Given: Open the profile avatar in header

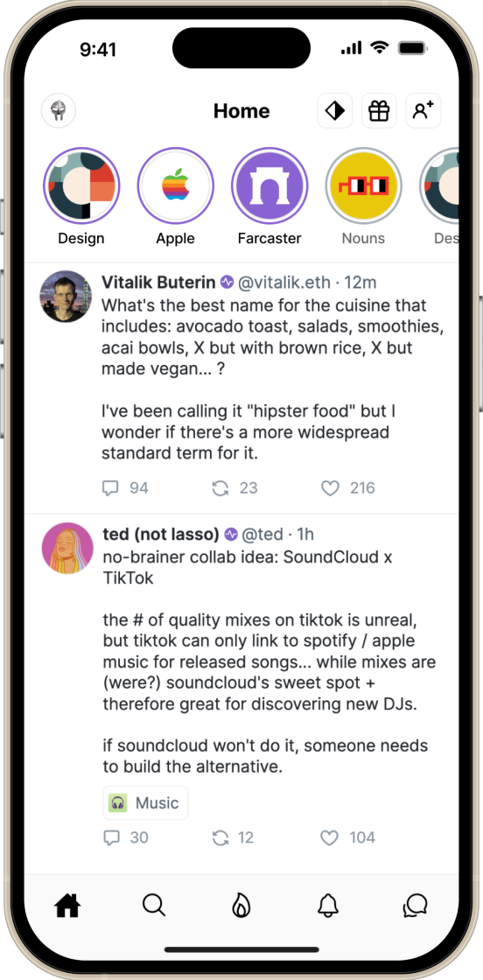Looking at the screenshot, I should [x=59, y=111].
